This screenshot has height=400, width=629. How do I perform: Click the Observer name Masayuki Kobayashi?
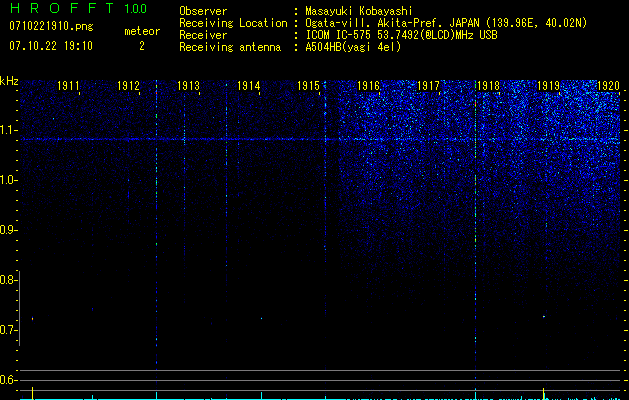coord(359,11)
